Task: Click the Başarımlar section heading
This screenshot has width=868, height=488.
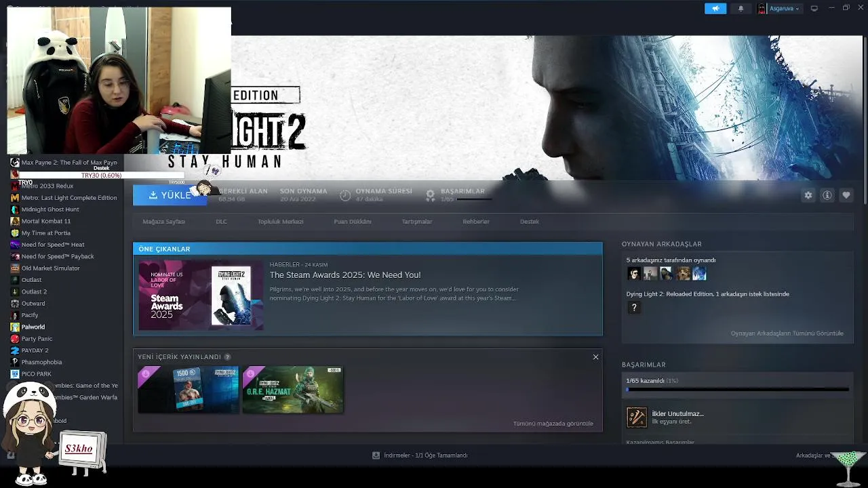Action: coord(644,365)
